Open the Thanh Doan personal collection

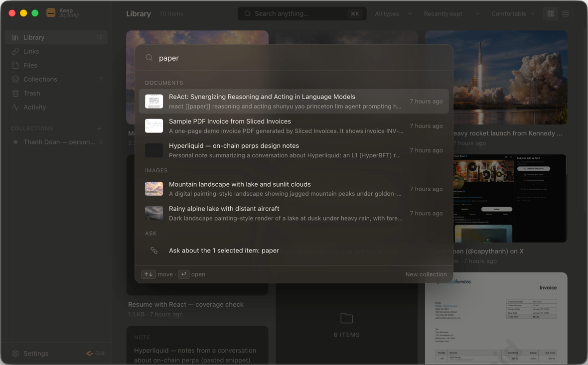(56, 142)
